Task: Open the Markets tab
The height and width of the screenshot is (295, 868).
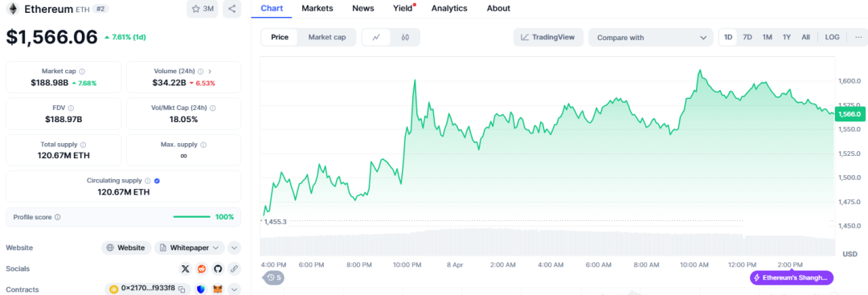Action: click(x=317, y=8)
